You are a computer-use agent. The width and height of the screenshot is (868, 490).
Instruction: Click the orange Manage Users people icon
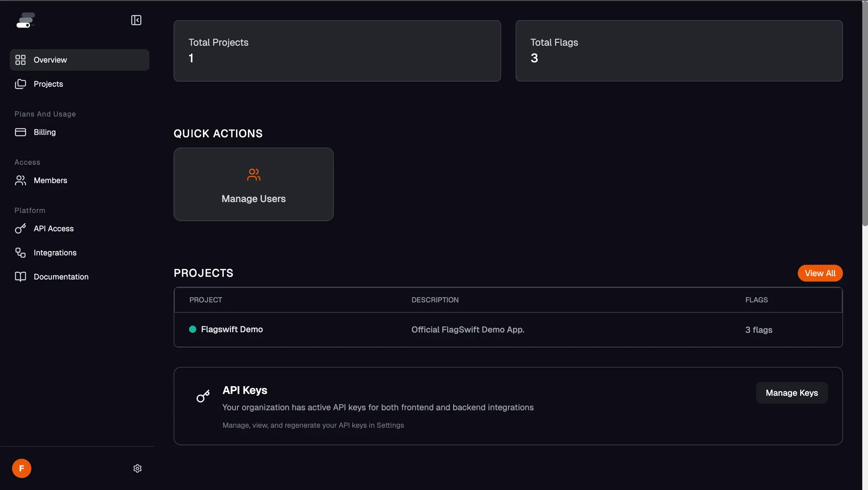click(x=253, y=174)
